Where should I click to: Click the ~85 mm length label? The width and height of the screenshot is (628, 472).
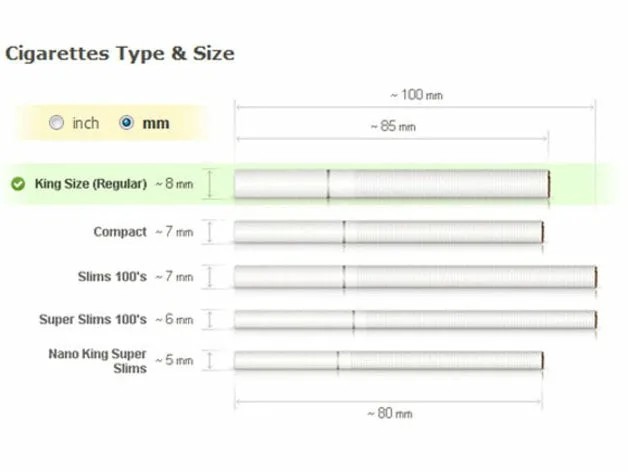391,127
